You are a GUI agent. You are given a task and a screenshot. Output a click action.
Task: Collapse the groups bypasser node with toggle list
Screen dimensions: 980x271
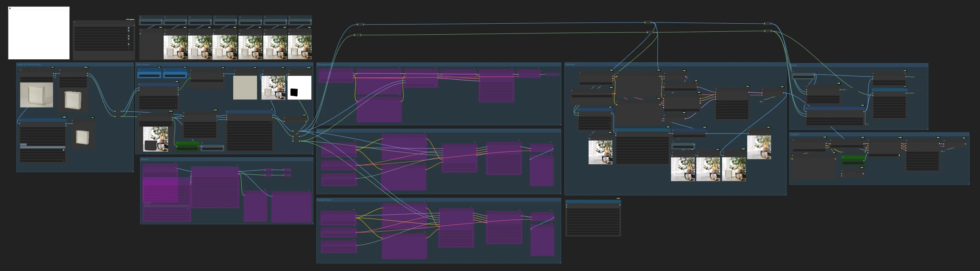pos(75,22)
